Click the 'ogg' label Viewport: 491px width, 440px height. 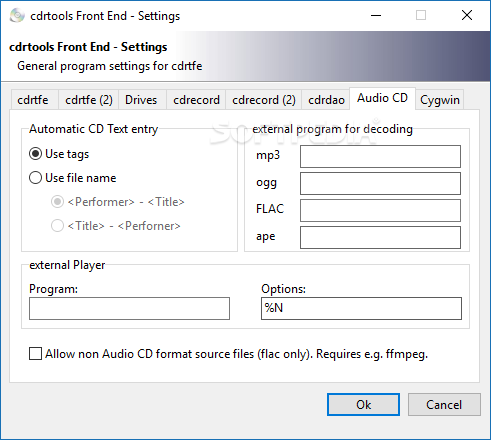[x=266, y=183]
